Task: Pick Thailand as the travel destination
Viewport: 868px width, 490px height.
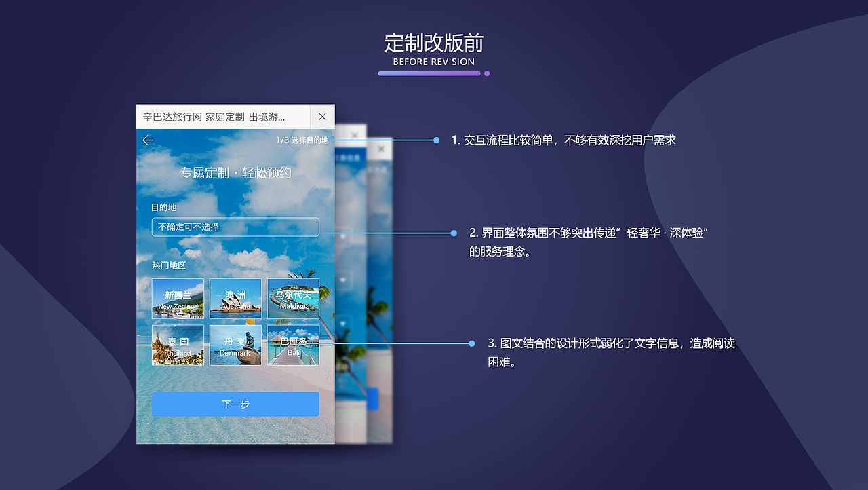Action: [178, 345]
